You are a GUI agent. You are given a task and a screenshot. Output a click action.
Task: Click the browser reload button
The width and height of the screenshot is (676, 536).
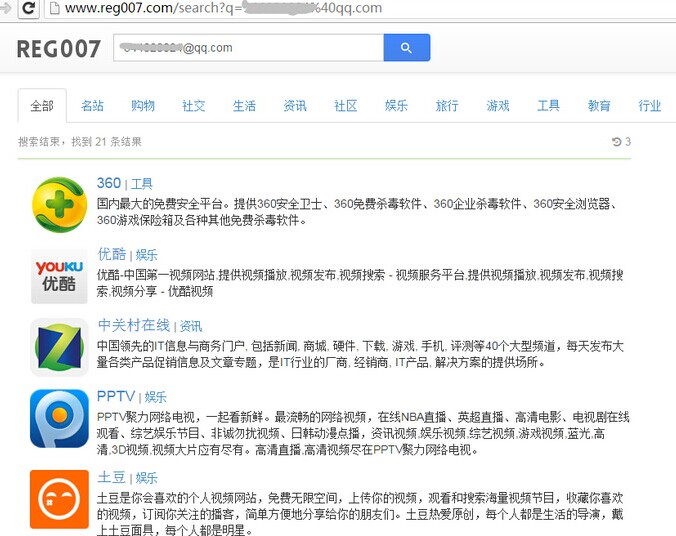click(29, 8)
